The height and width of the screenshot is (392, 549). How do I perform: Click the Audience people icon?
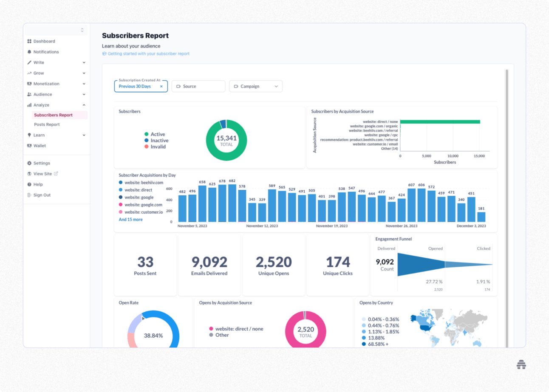click(28, 94)
